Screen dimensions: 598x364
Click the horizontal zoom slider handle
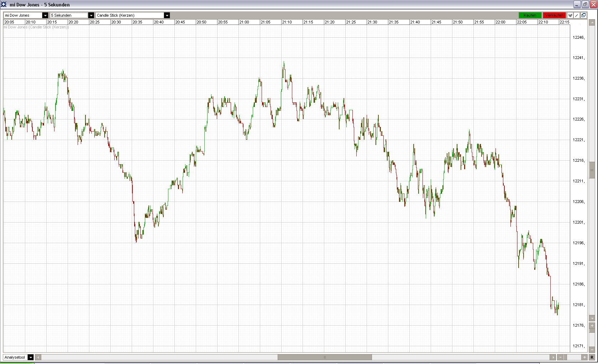point(565,357)
